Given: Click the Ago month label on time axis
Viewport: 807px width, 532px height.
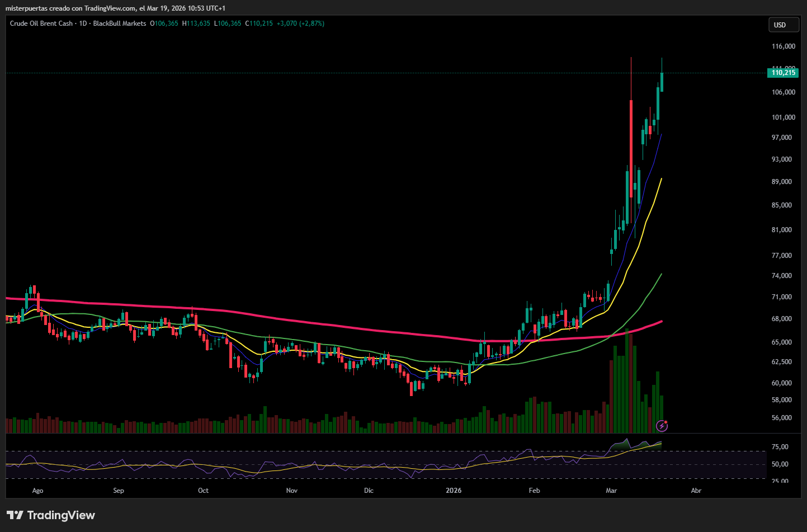Looking at the screenshot, I should (37, 491).
